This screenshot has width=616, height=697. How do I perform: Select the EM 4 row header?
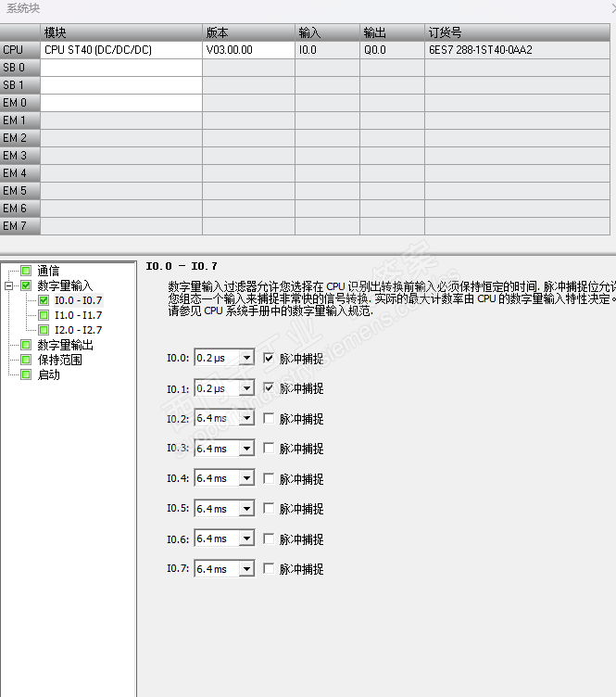click(20, 173)
